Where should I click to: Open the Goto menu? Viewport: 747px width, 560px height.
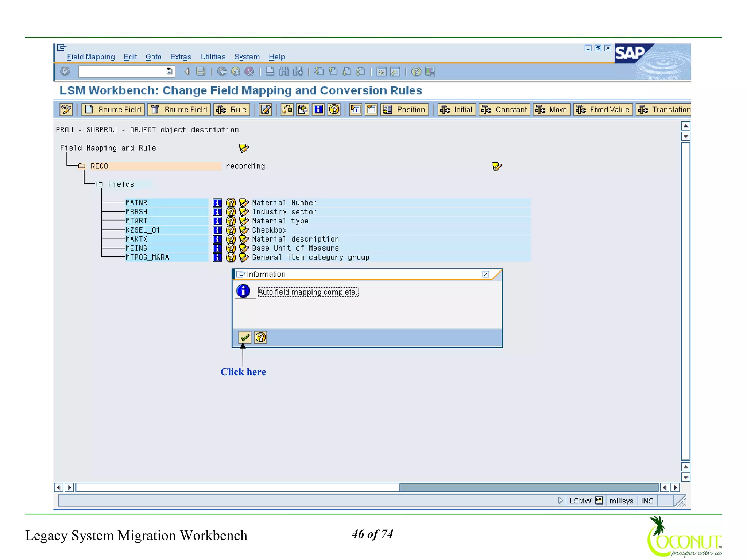coord(153,57)
